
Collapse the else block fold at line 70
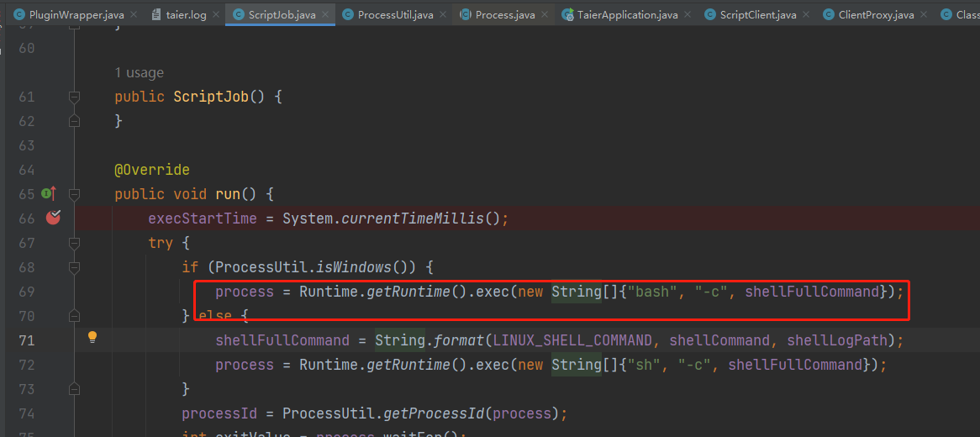pos(74,316)
